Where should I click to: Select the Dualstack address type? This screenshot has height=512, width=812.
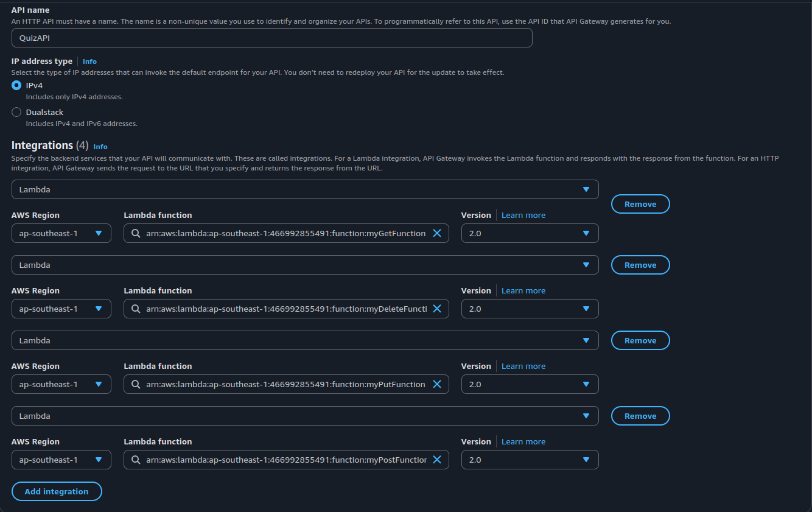point(16,112)
